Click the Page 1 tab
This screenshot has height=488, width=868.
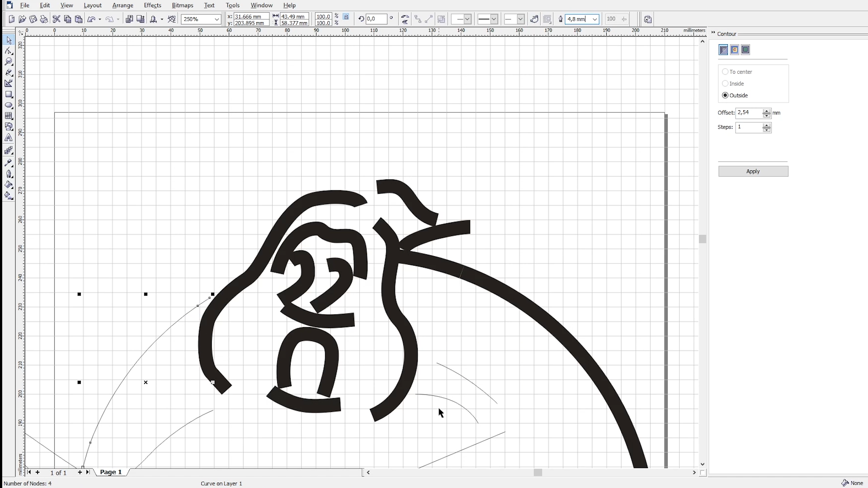tap(111, 472)
